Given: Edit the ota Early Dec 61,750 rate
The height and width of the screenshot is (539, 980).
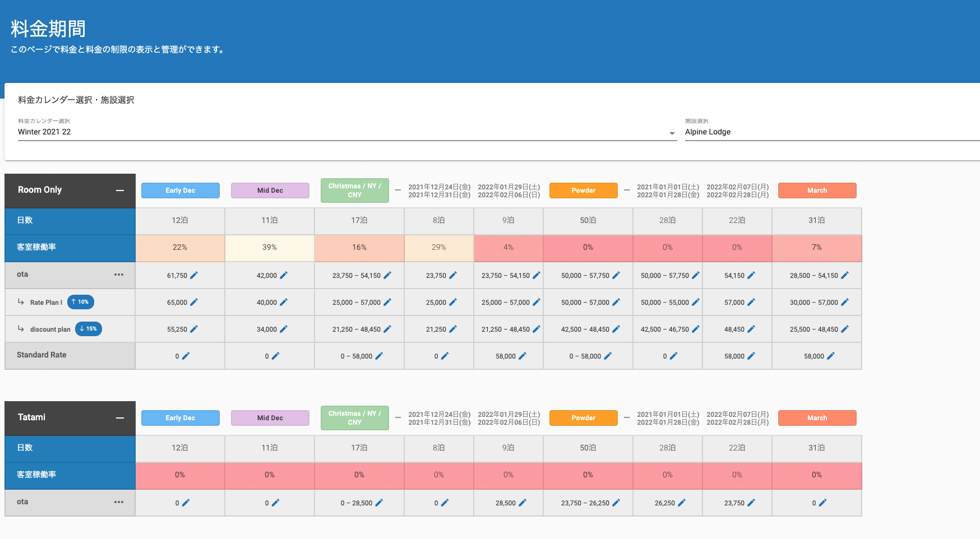Looking at the screenshot, I should point(194,275).
